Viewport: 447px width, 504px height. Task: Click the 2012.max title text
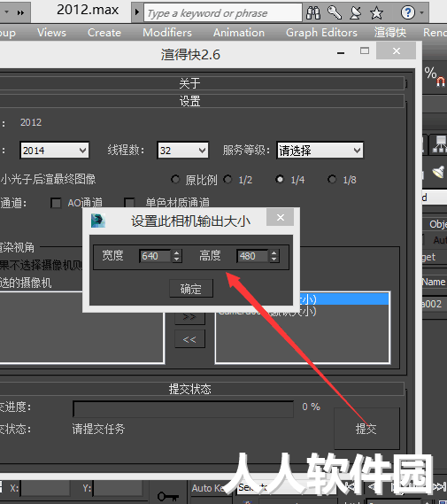click(88, 10)
